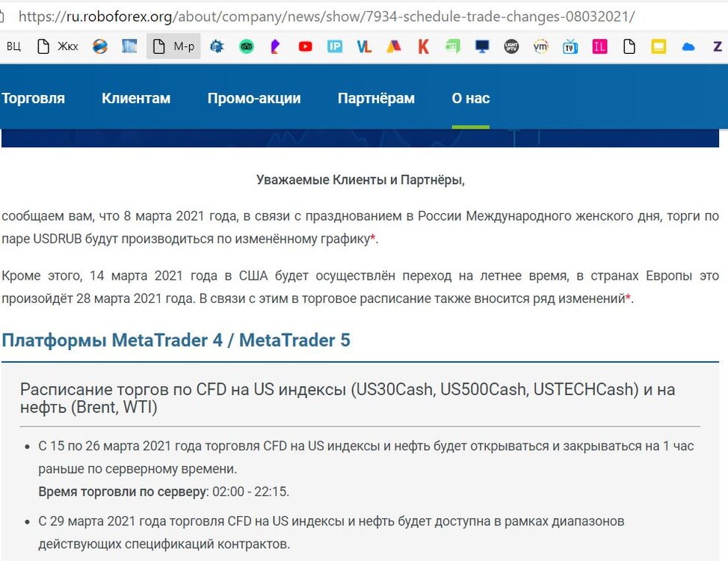Open the blue cloud bookmark icon
This screenshot has width=728, height=561.
[688, 47]
